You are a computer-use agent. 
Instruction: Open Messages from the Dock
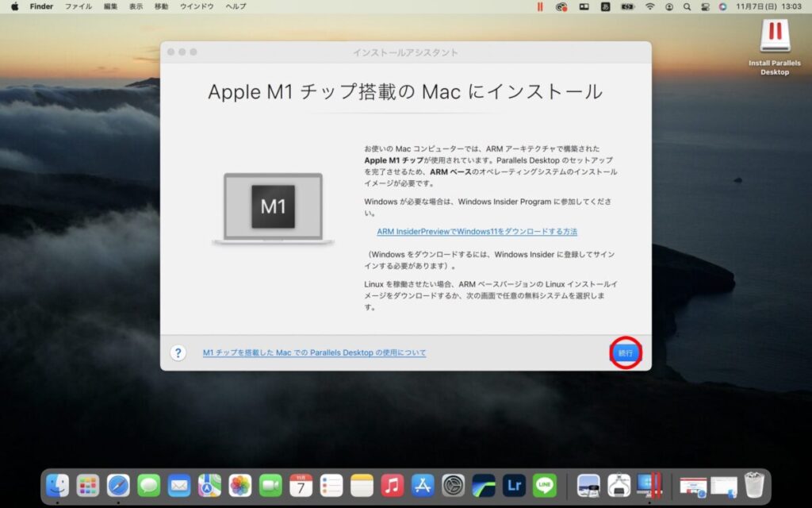pyautogui.click(x=148, y=486)
